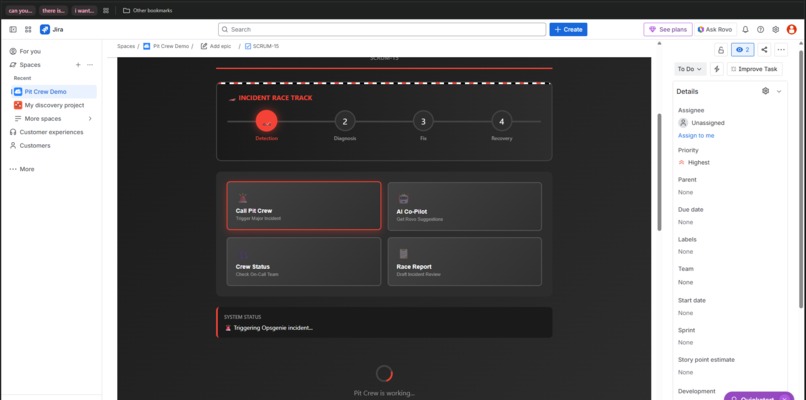Viewport: 806px width, 400px height.
Task: Click the Assign to me link
Action: [x=696, y=136]
